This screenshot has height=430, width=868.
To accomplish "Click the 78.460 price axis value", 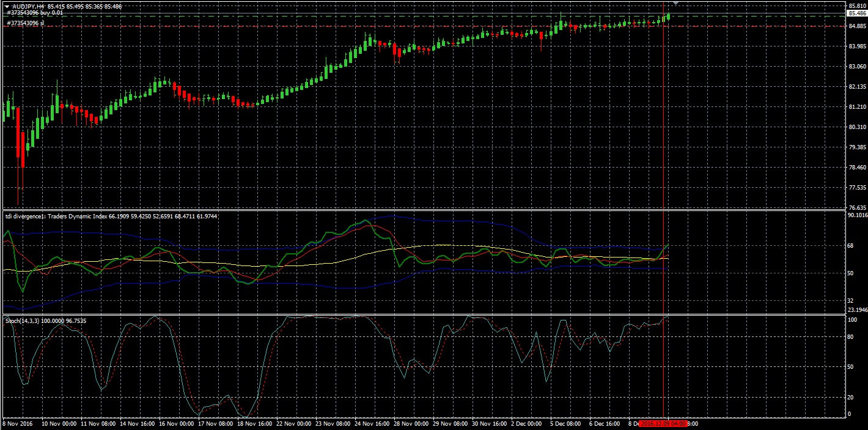I will click(x=856, y=168).
